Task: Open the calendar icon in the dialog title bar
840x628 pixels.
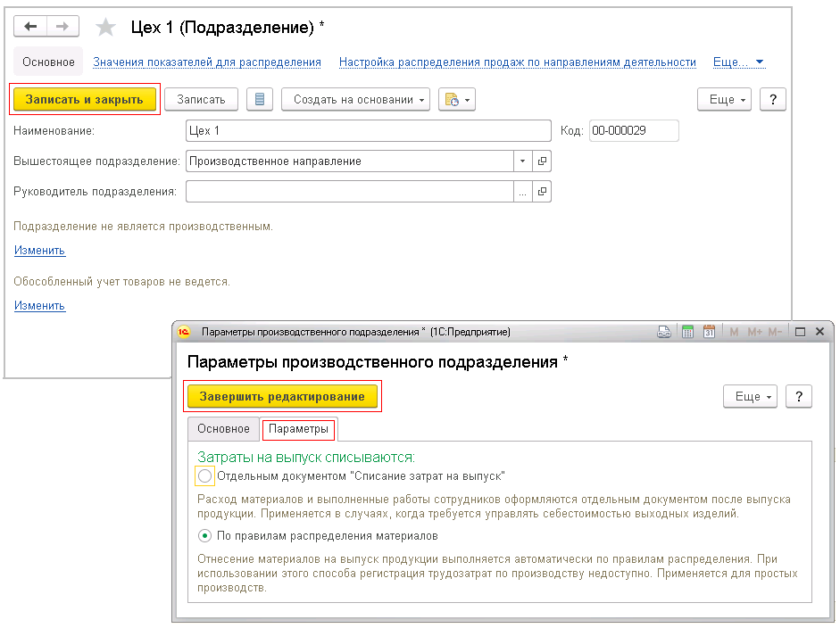Action: coord(709,332)
